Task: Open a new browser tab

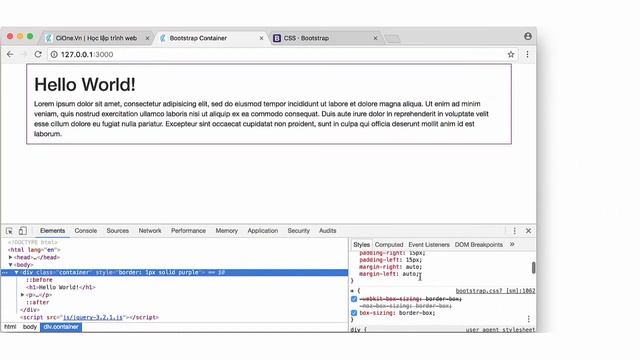Action: pos(392,39)
